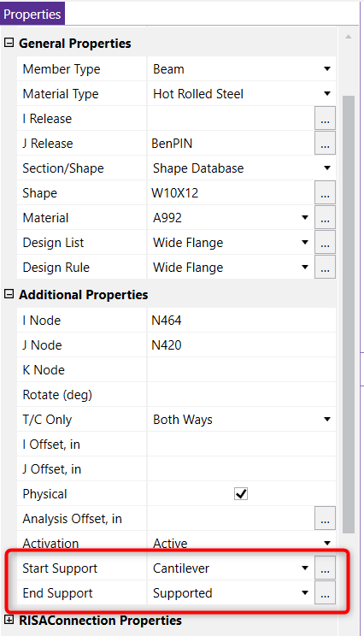Open the Material ellipsis button
The height and width of the screenshot is (636, 364).
(x=325, y=217)
